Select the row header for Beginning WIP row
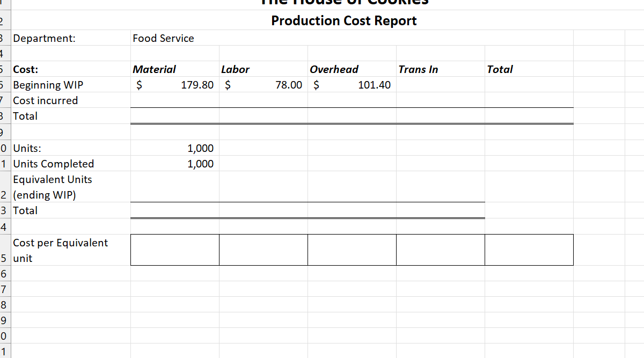Viewport: 644px width, 358px height. tap(4, 85)
